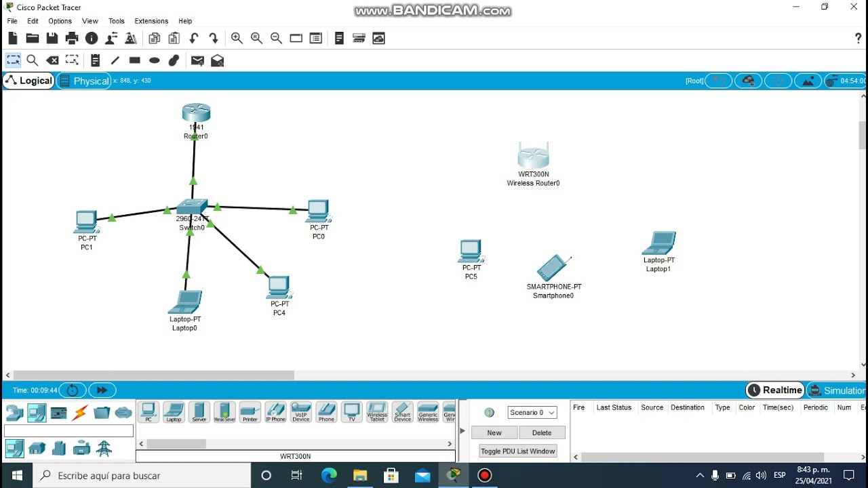This screenshot has height=488, width=868.
Task: Click the Fast Forward Time button
Action: coord(102,390)
